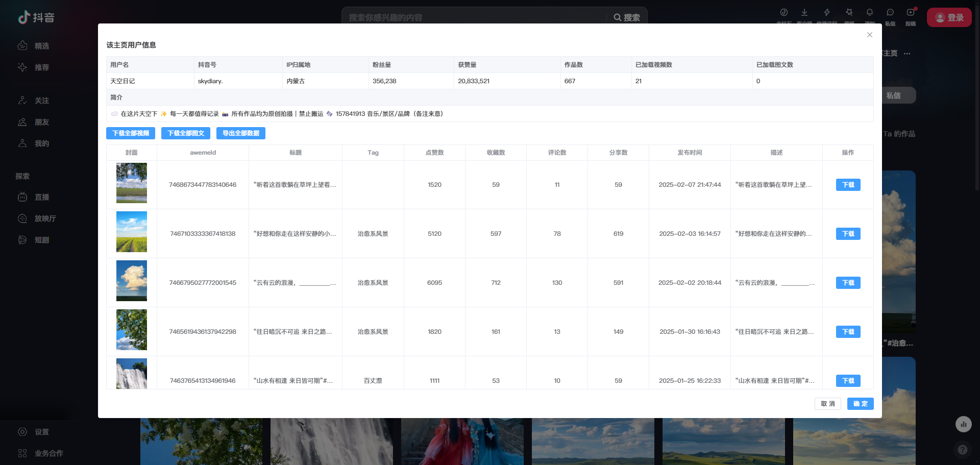980x465 pixels.
Task: Click the 百丈漈 tag cell
Action: tap(373, 381)
